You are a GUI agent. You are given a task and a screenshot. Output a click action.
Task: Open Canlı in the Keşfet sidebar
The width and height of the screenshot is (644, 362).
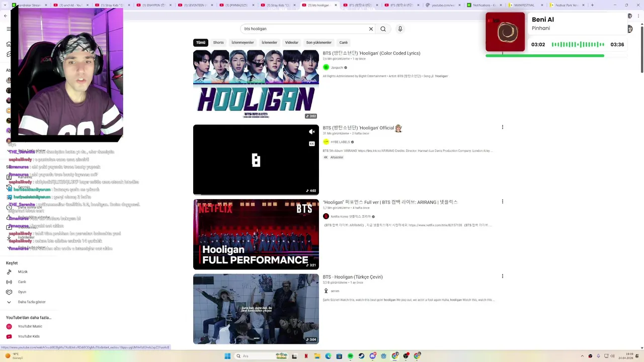pyautogui.click(x=22, y=282)
